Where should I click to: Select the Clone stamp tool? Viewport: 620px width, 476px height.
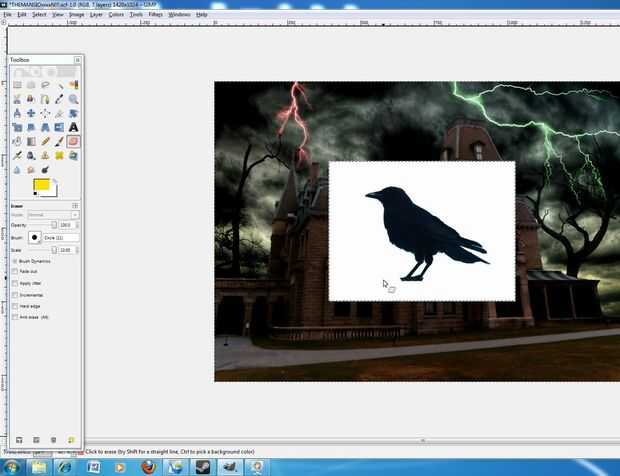[x=45, y=156]
